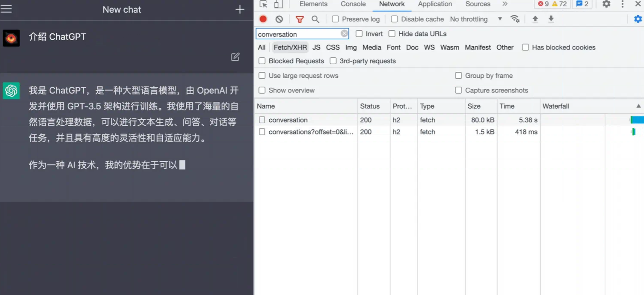This screenshot has height=295, width=644.
Task: Select checkbox of conversations?offset request row
Action: point(262,132)
